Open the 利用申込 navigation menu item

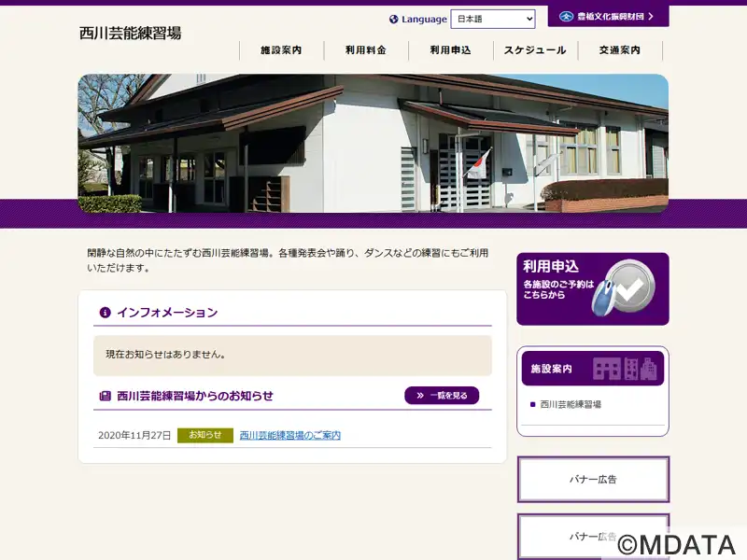451,50
